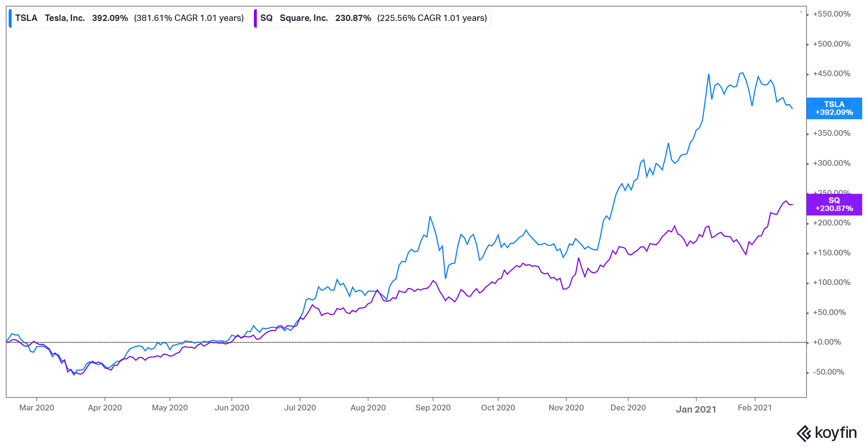Click the 'Dec 2020' axis label

tap(628, 408)
